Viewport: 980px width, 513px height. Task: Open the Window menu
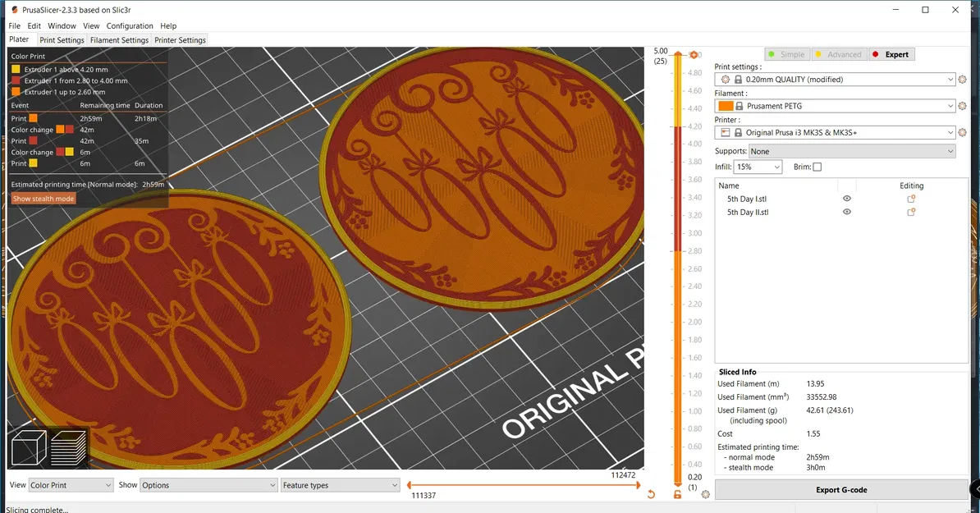[x=62, y=25]
